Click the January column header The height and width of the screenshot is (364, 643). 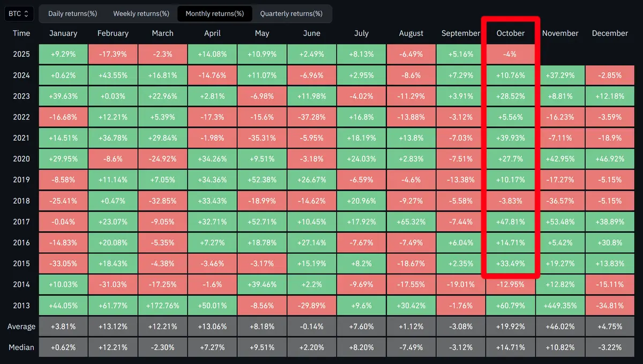pos(63,33)
